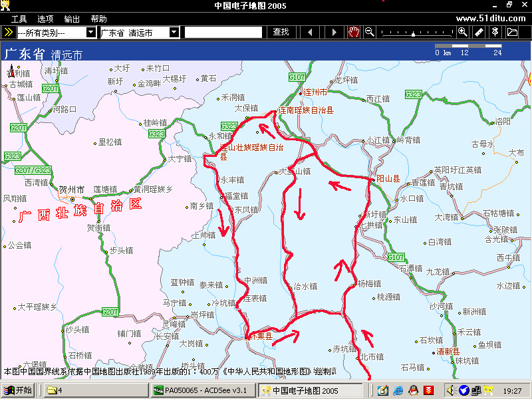The width and height of the screenshot is (532, 399).
Task: Click the double-arrow expand icon at toolbar left
Action: [8, 32]
